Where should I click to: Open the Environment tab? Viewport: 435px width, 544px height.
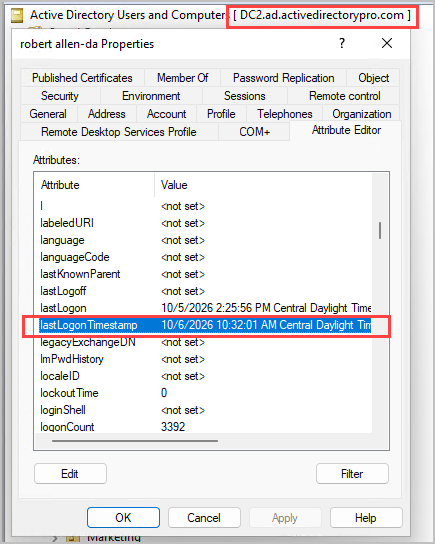pyautogui.click(x=151, y=96)
